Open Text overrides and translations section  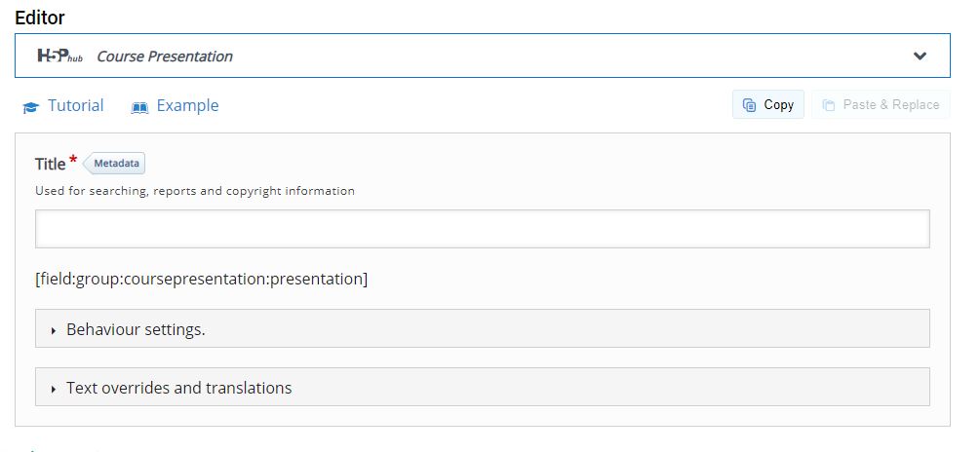click(483, 387)
